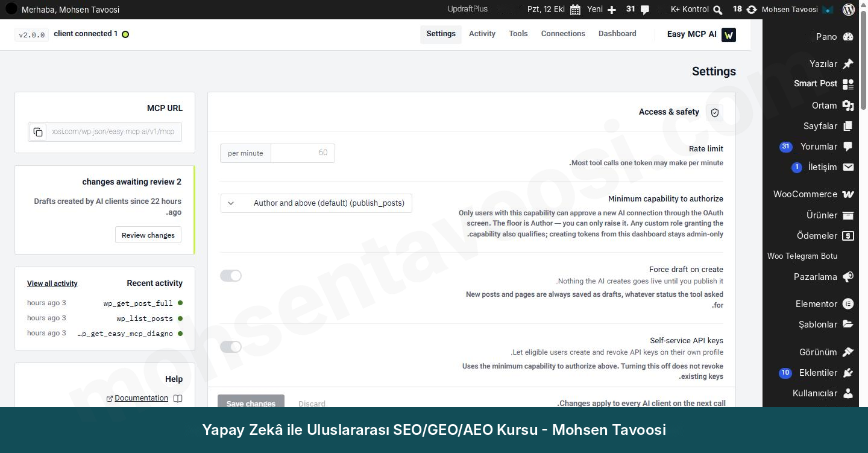Click the Şablonlar folder icon in the sidebar
The width and height of the screenshot is (868, 453).
tap(848, 325)
